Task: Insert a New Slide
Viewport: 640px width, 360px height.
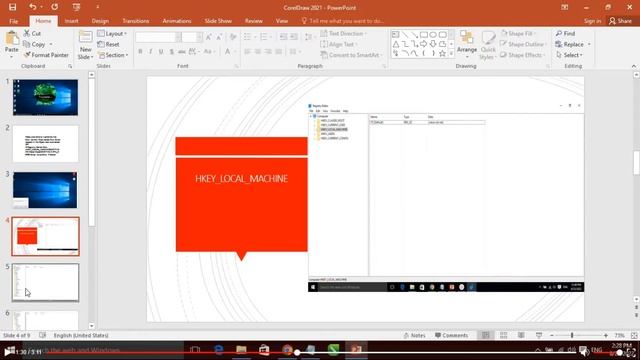Action: click(x=85, y=45)
